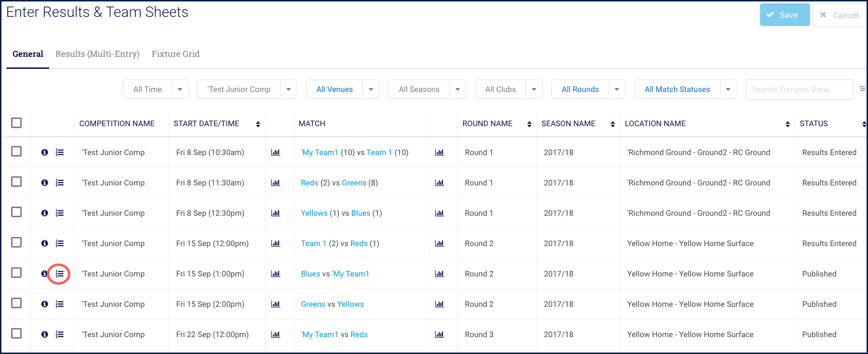Cancel the results changes
Viewport: 868px width, 354px height.
click(x=840, y=15)
